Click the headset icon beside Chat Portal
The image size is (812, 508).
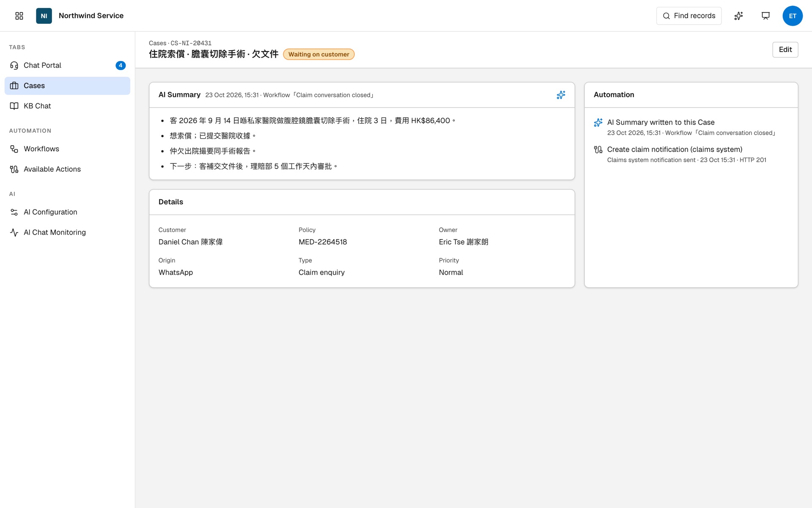pos(14,65)
